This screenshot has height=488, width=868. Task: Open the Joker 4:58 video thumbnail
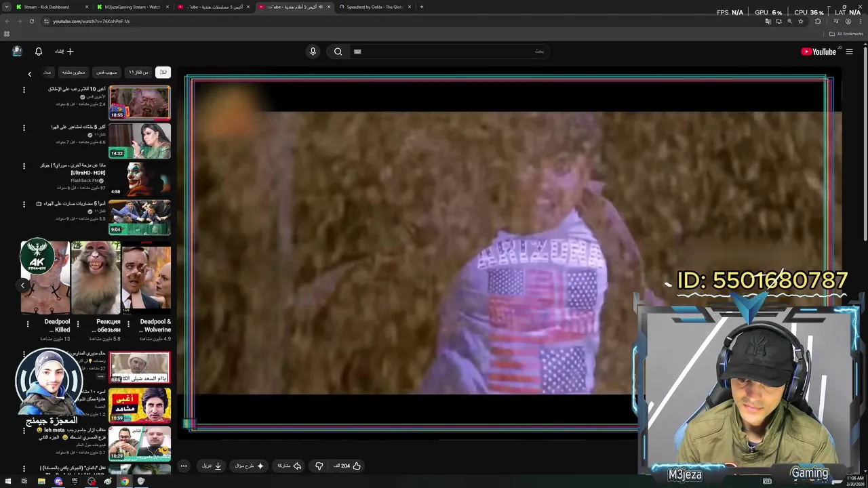(140, 180)
